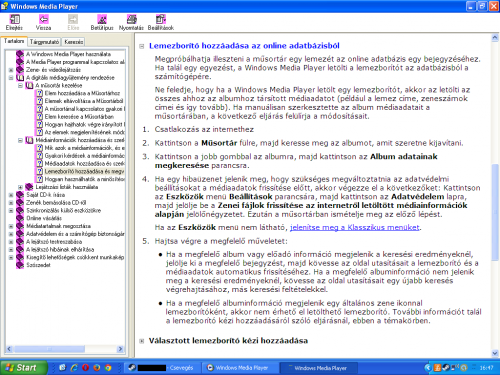Expand 'Zenék bemásolása CD-ről' node

tap(11, 203)
